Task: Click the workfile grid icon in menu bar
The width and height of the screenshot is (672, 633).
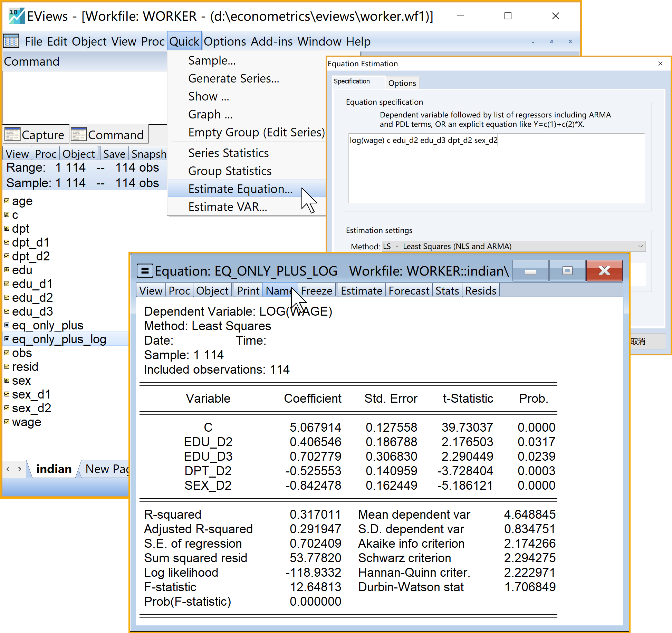Action: click(x=11, y=41)
